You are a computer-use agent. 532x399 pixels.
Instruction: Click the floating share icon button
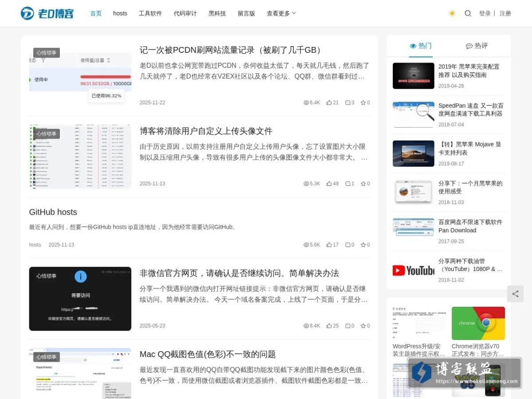tap(515, 294)
